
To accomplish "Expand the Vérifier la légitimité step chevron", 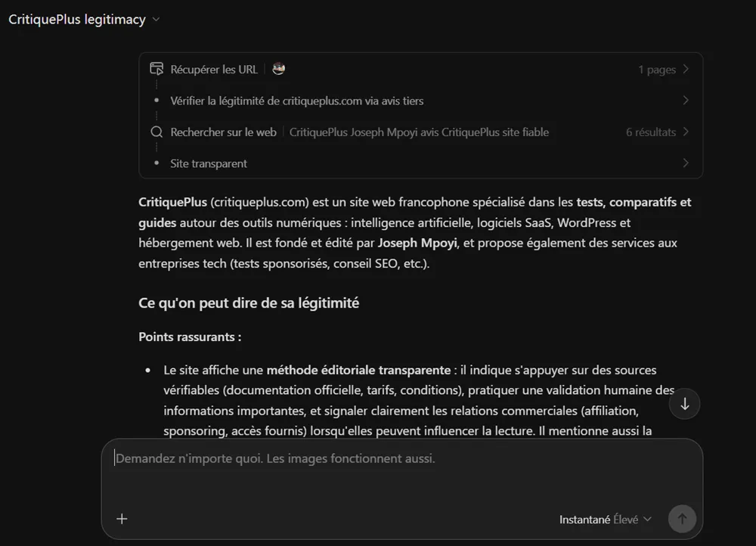I will pos(686,101).
